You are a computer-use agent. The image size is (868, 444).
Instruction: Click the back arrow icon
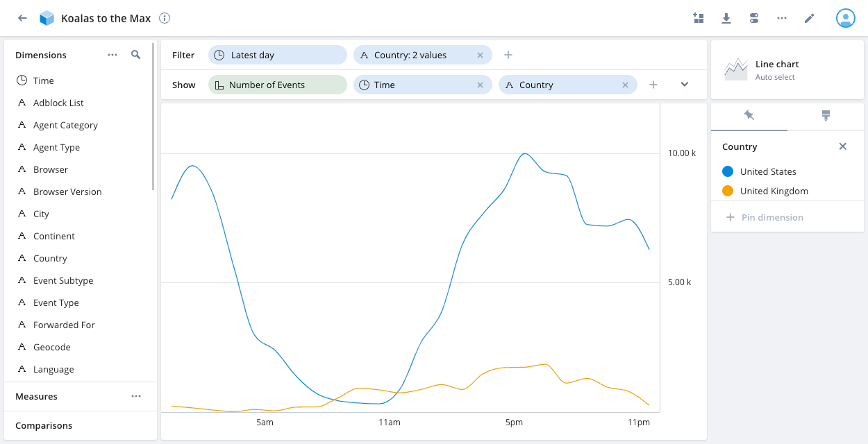[x=22, y=19]
